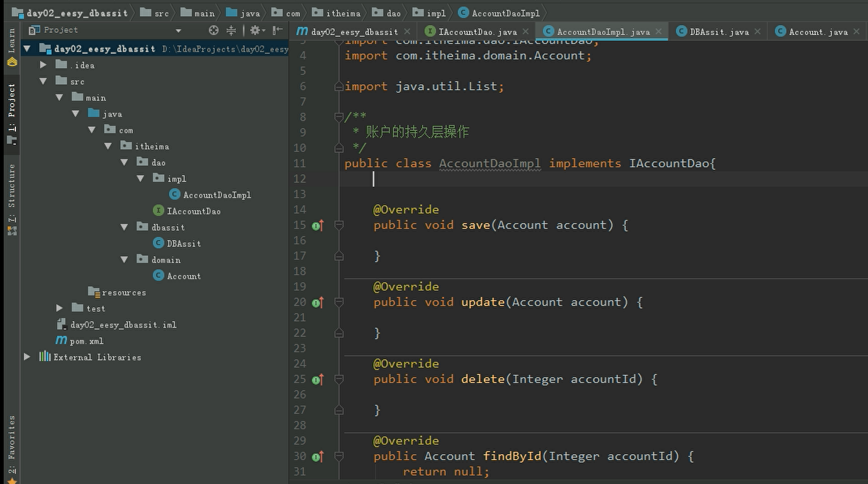Click the overriding method marker on line 15
The width and height of the screenshot is (868, 484).
[x=318, y=225]
